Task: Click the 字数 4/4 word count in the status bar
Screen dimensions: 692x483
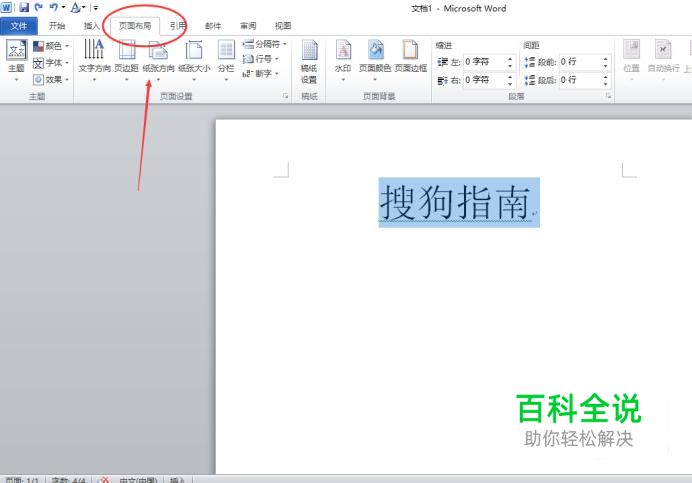Action: (x=68, y=479)
